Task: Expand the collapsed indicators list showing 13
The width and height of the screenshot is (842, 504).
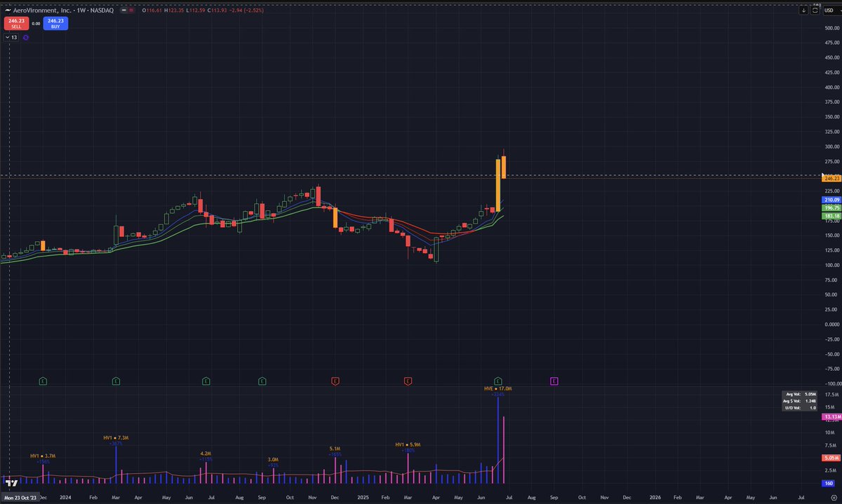Action: (11, 37)
